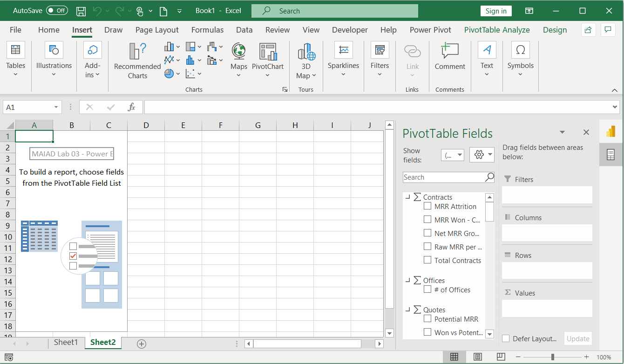
Task: Collapse the Quotes table group
Action: [408, 310]
